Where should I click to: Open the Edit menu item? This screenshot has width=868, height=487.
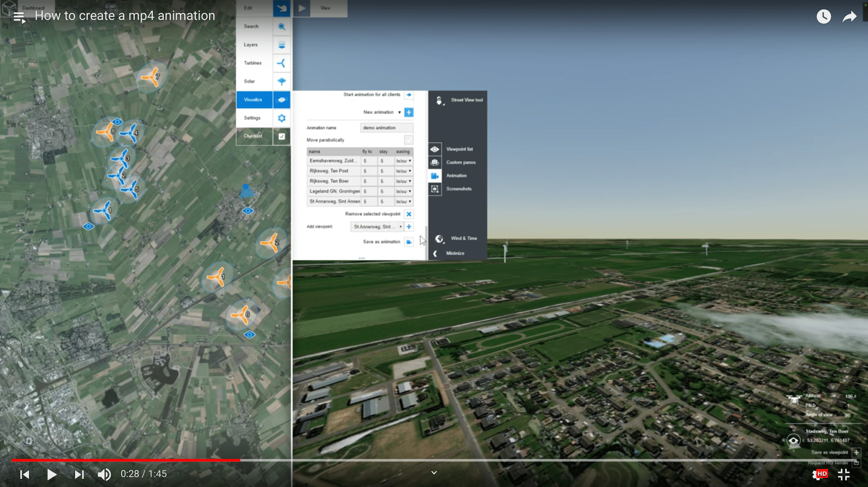tap(255, 8)
